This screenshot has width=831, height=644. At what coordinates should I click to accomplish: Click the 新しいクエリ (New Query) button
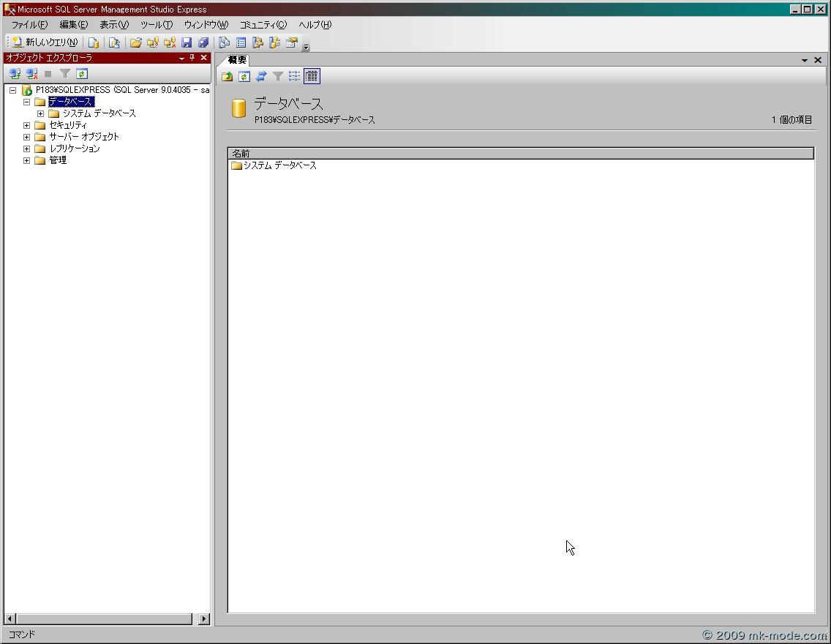(x=45, y=42)
